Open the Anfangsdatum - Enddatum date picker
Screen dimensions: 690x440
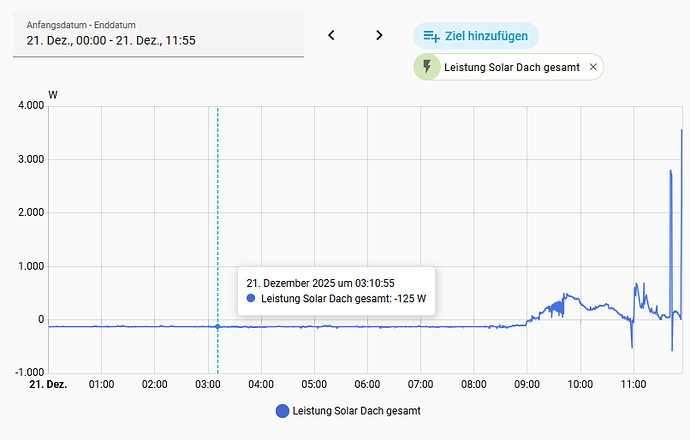coord(158,34)
